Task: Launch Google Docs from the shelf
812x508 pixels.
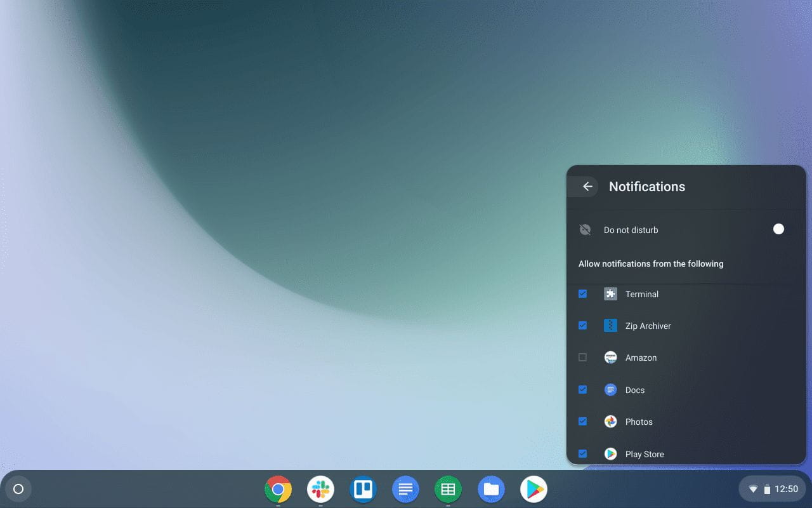Action: point(405,489)
